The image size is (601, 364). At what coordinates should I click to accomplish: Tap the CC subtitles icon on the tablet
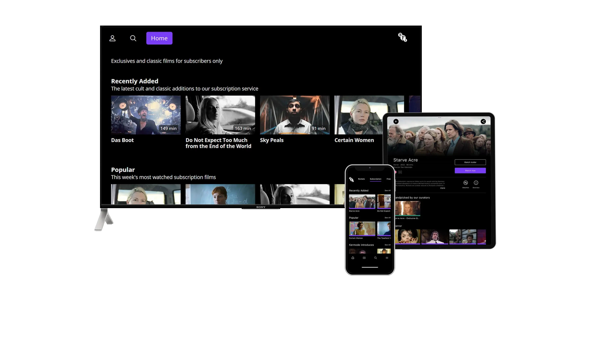click(x=400, y=172)
